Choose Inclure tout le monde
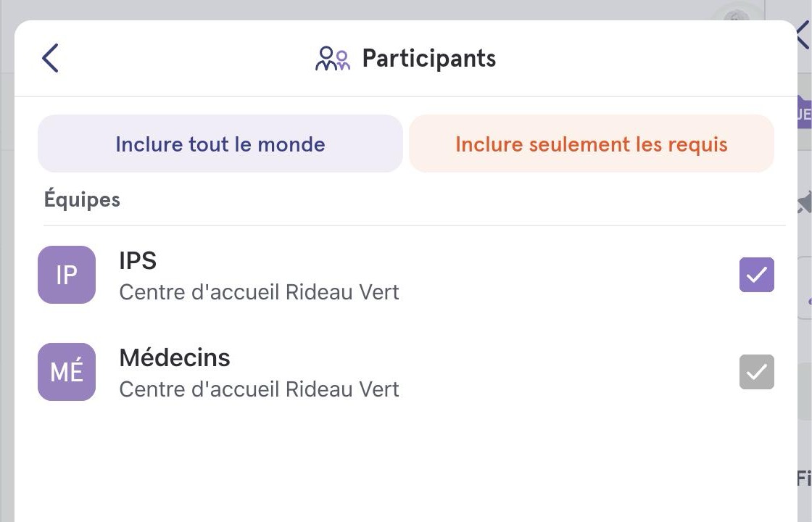Screen dimensions: 812x522 tap(220, 144)
